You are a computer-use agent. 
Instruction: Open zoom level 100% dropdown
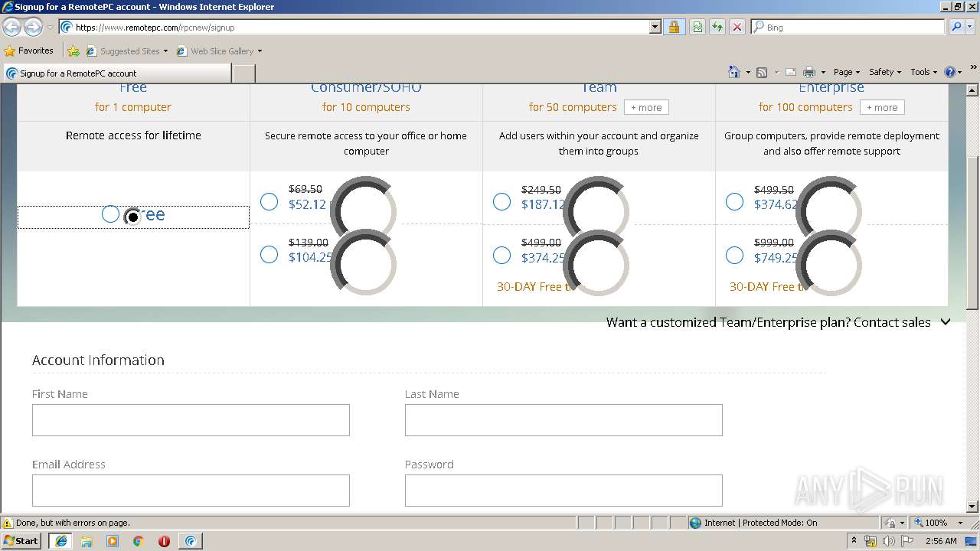(x=960, y=523)
